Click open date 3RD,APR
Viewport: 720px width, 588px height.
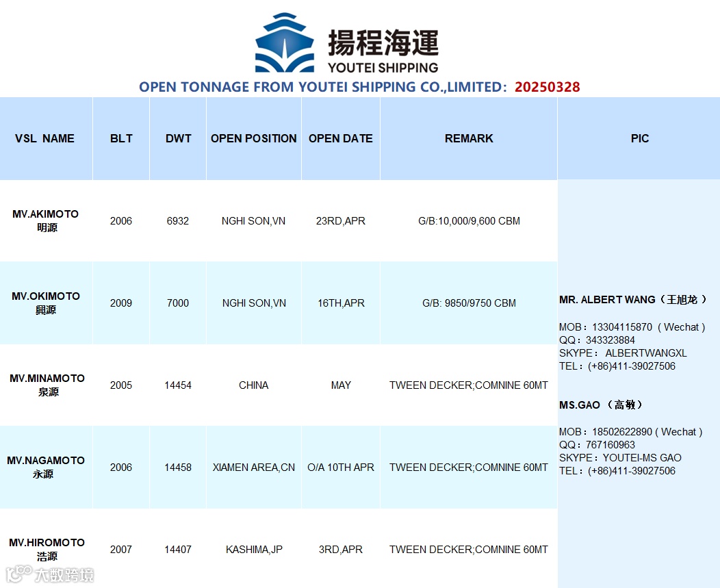coord(341,550)
